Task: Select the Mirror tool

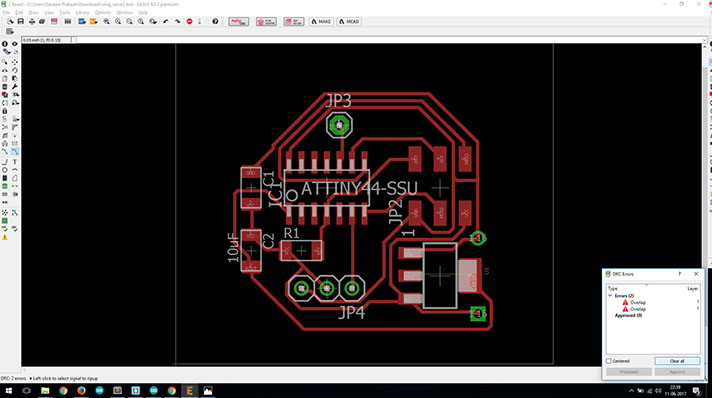Action: tap(5, 70)
